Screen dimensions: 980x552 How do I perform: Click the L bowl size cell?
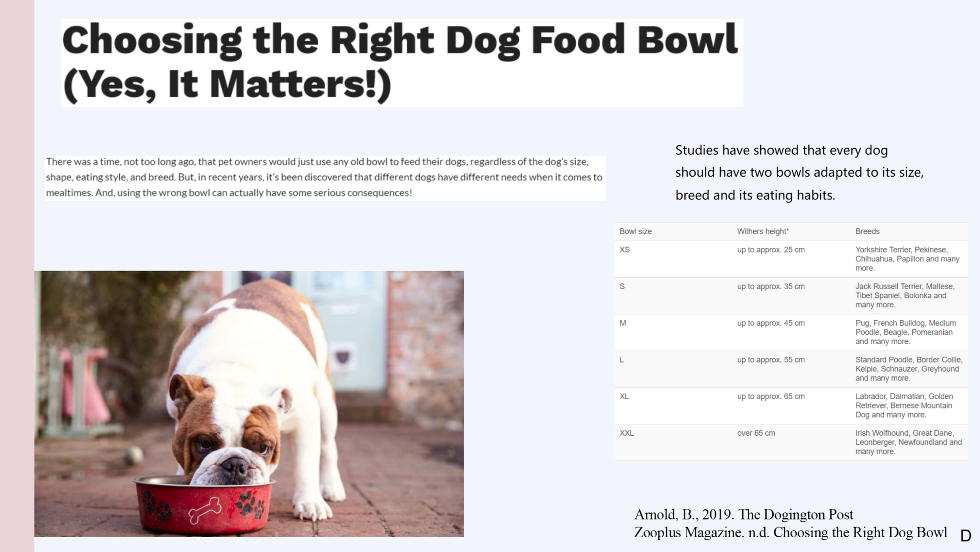pos(622,360)
